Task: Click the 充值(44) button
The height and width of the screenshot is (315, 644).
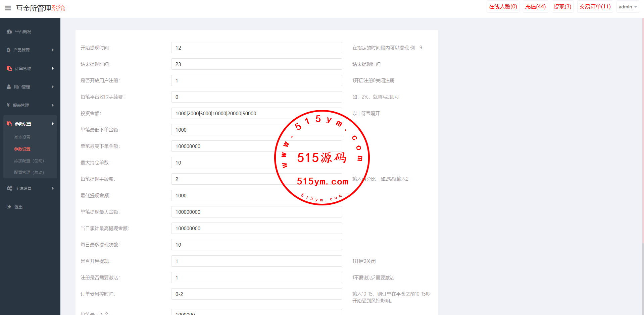Action: click(x=535, y=7)
